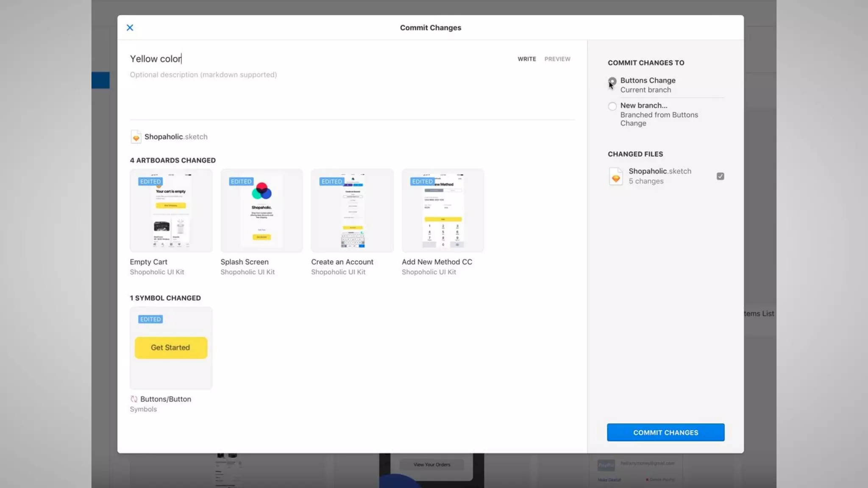Close the Commit Changes dialog
Image resolution: width=868 pixels, height=488 pixels.
(x=130, y=28)
